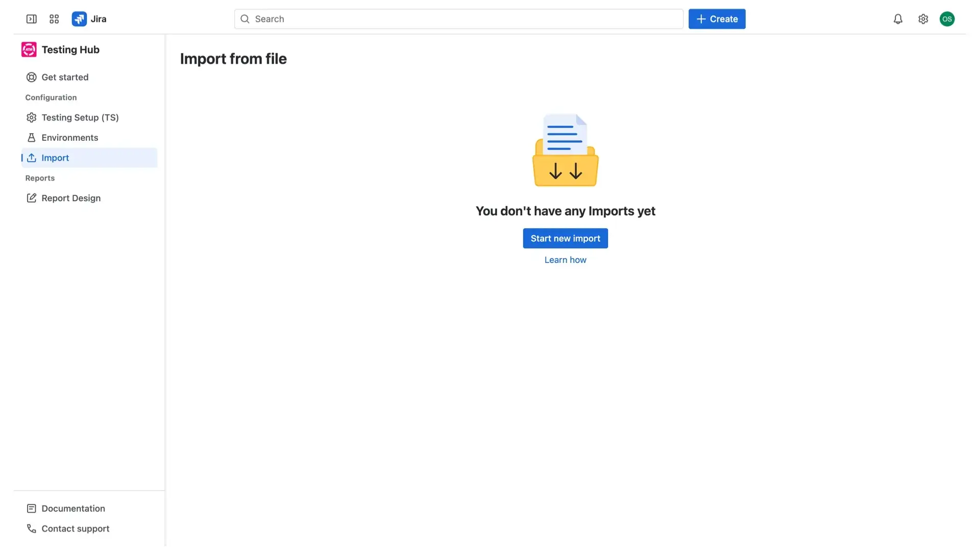Click inside the Search field
Image resolution: width=980 pixels, height=551 pixels.
point(458,19)
